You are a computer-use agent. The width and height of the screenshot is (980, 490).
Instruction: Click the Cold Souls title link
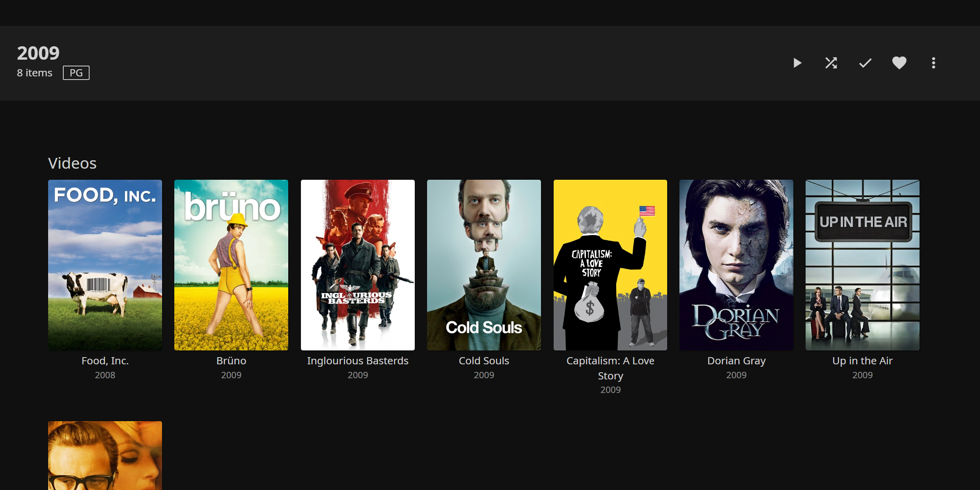click(484, 361)
